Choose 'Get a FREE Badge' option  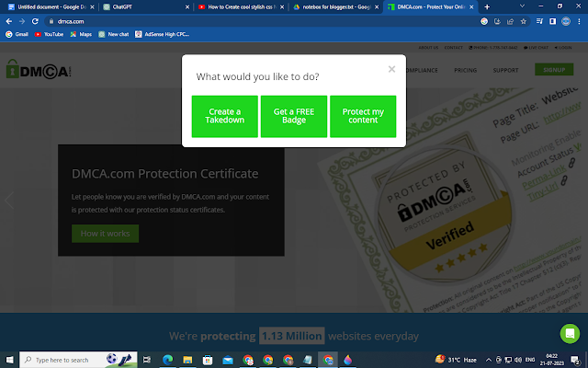click(294, 116)
